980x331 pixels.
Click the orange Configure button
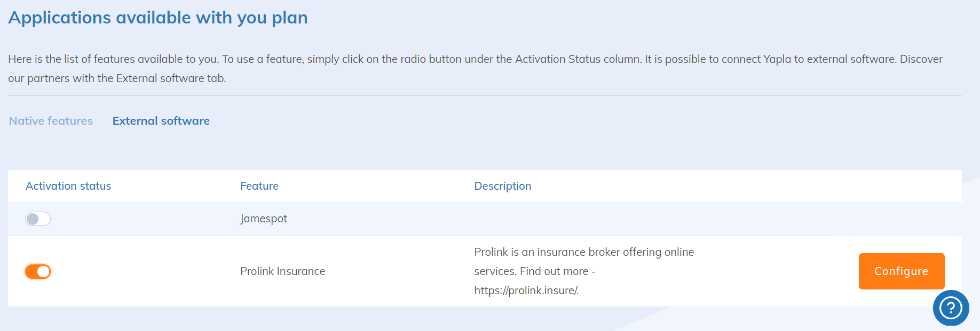901,271
